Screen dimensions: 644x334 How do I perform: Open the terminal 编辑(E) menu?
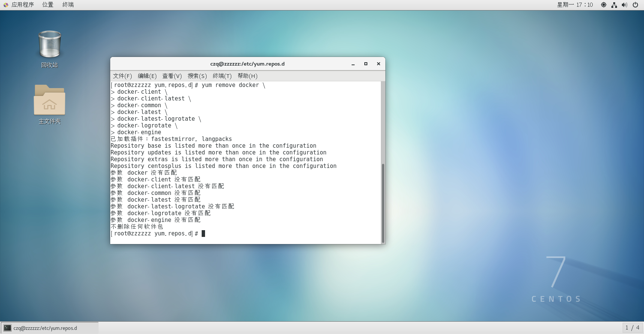147,76
